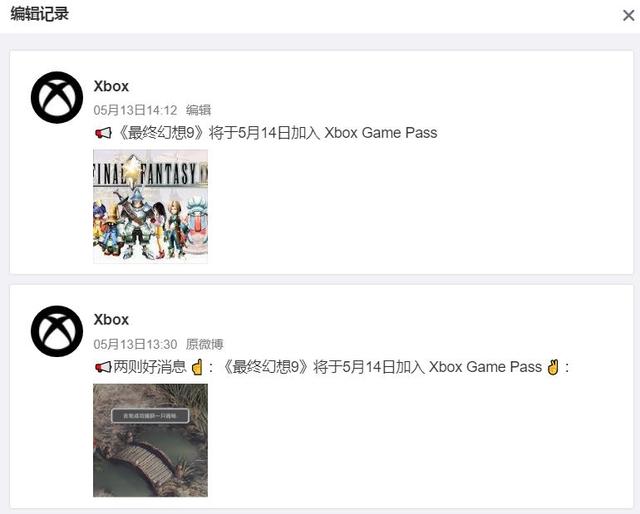Open Xbox avatar on the original post
Image resolution: width=640 pixels, height=514 pixels.
pos(57,331)
